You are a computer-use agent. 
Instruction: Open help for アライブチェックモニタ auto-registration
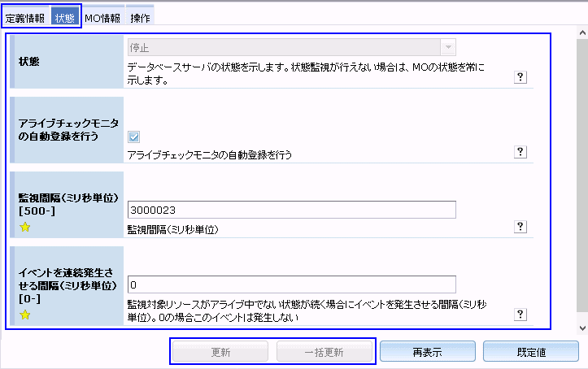[x=521, y=152]
